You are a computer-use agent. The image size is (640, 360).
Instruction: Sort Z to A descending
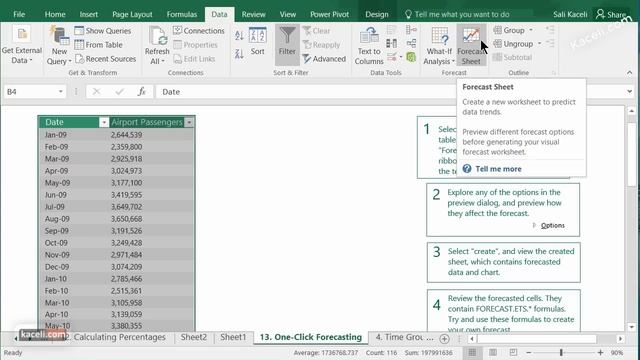tap(240, 53)
